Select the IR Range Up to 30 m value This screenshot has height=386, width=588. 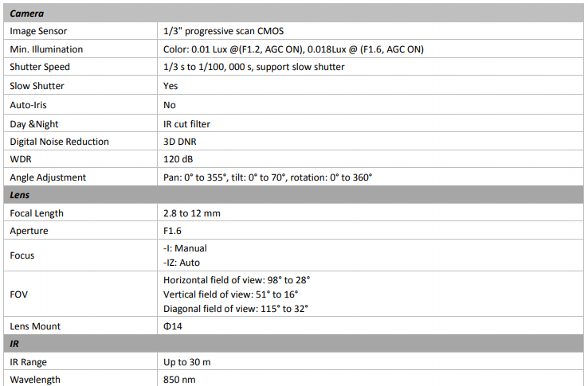(186, 362)
